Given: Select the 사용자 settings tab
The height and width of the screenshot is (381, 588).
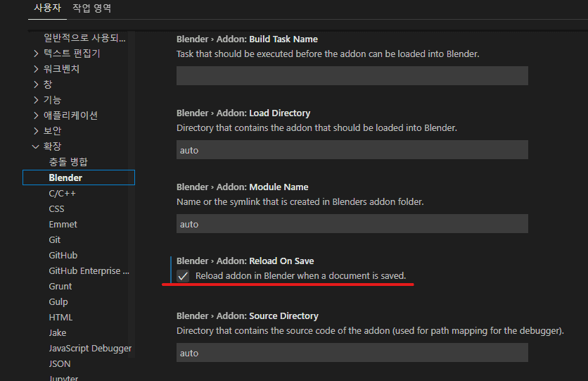Looking at the screenshot, I should click(49, 8).
